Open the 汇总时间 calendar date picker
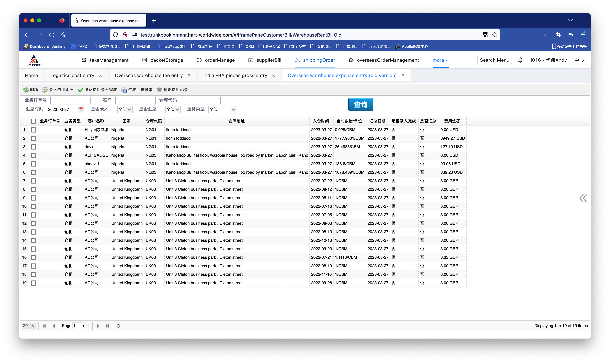The height and width of the screenshot is (364, 610). coord(81,109)
